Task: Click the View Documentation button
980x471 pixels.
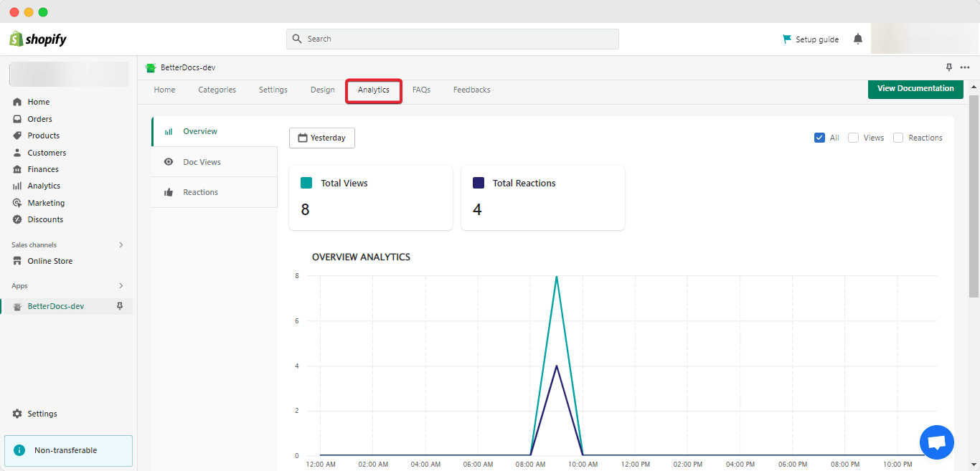Action: click(915, 89)
